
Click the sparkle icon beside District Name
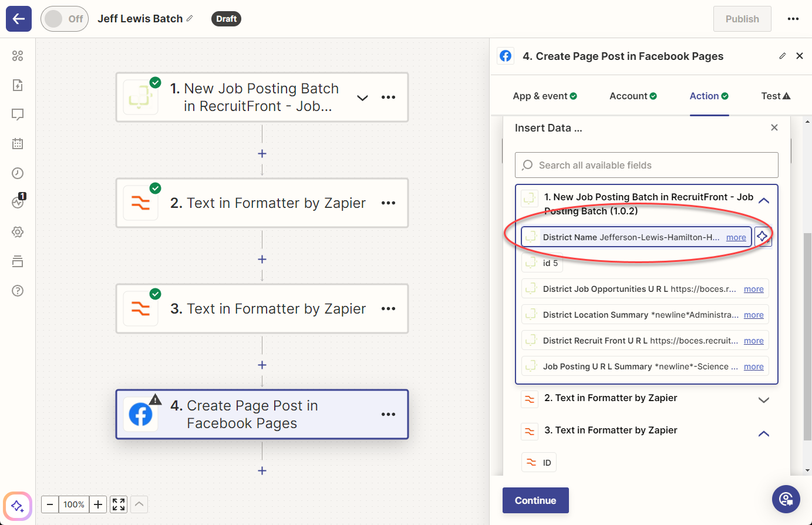763,237
